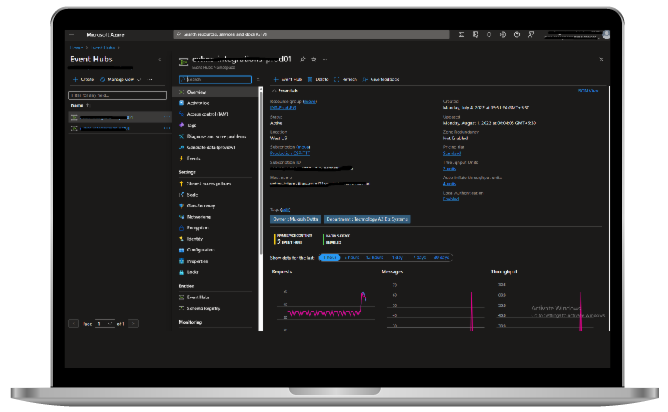Click Delete in namespace toolbar
The height and width of the screenshot is (412, 668).
(x=318, y=79)
